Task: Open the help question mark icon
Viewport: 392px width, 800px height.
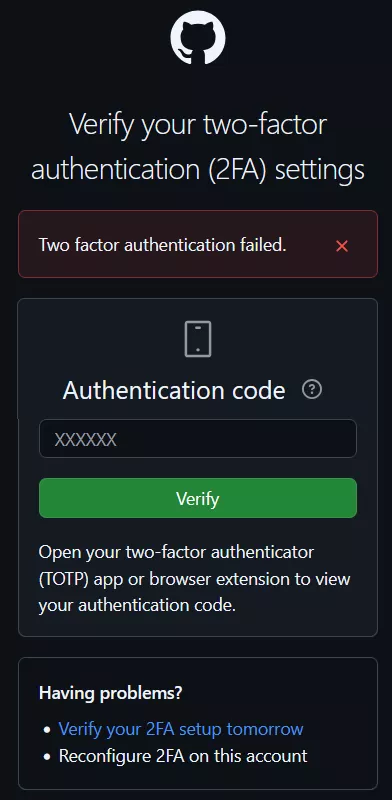Action: 312,390
